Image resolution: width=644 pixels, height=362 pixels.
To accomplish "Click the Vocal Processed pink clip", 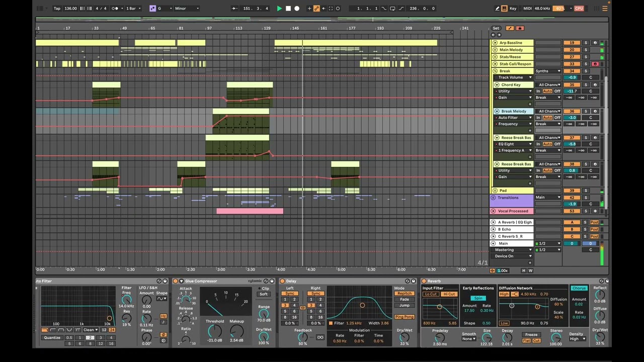I will (x=250, y=211).
